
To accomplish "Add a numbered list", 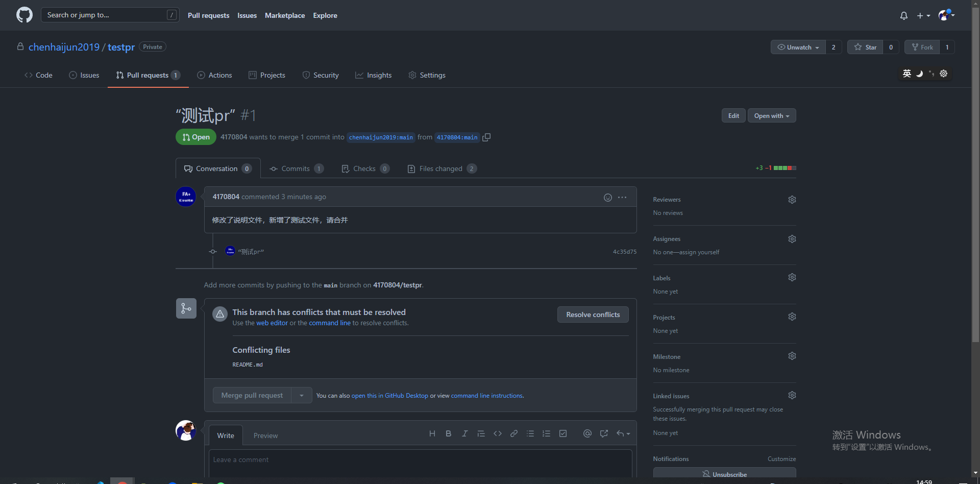I will pos(546,433).
